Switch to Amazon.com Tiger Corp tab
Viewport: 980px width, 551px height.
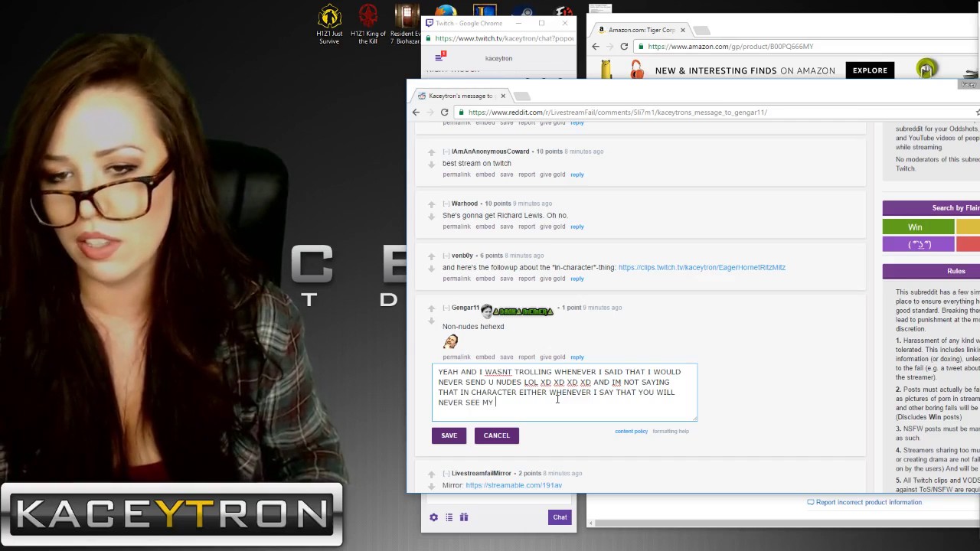(642, 30)
